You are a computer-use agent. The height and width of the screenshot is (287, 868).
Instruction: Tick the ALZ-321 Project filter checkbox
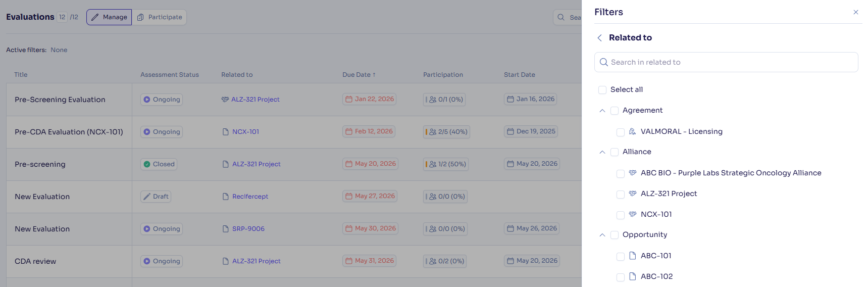coord(621,195)
